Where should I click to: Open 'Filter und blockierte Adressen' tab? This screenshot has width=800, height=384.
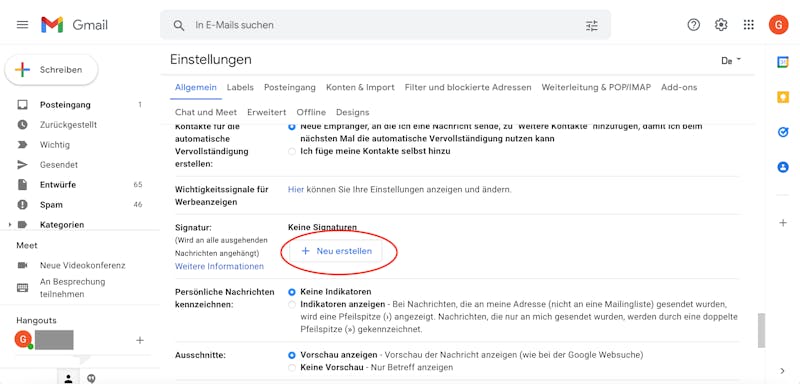468,87
